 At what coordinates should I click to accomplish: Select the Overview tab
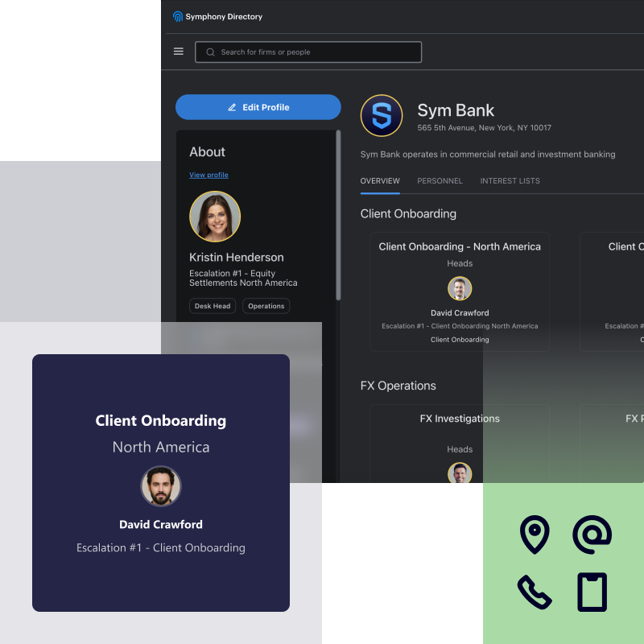point(380,181)
